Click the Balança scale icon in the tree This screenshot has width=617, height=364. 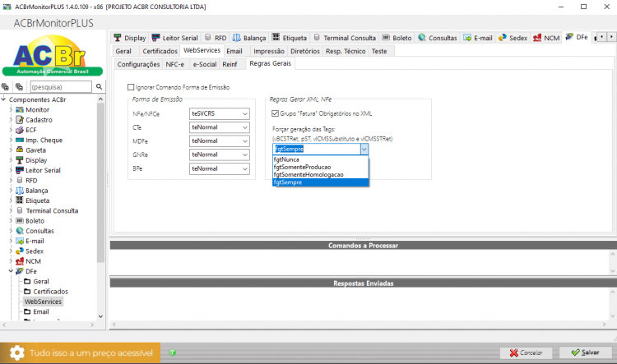coord(19,191)
